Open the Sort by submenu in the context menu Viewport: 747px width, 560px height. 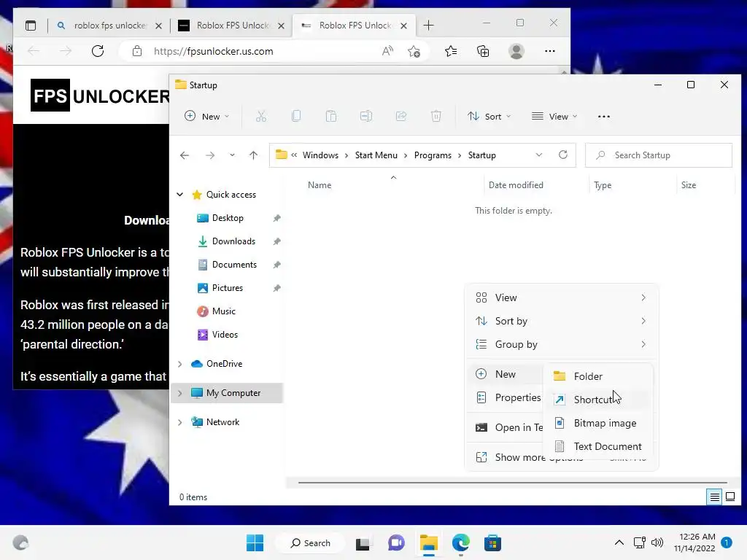click(x=561, y=321)
